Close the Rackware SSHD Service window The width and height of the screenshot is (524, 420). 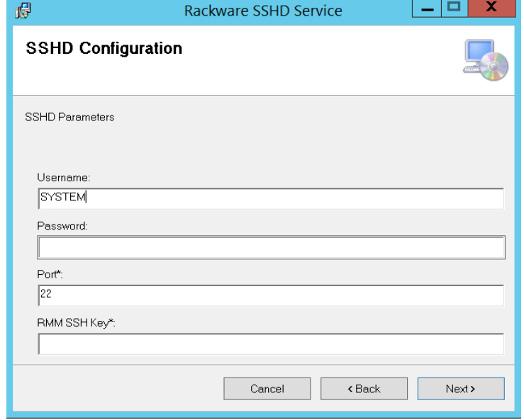tap(491, 8)
